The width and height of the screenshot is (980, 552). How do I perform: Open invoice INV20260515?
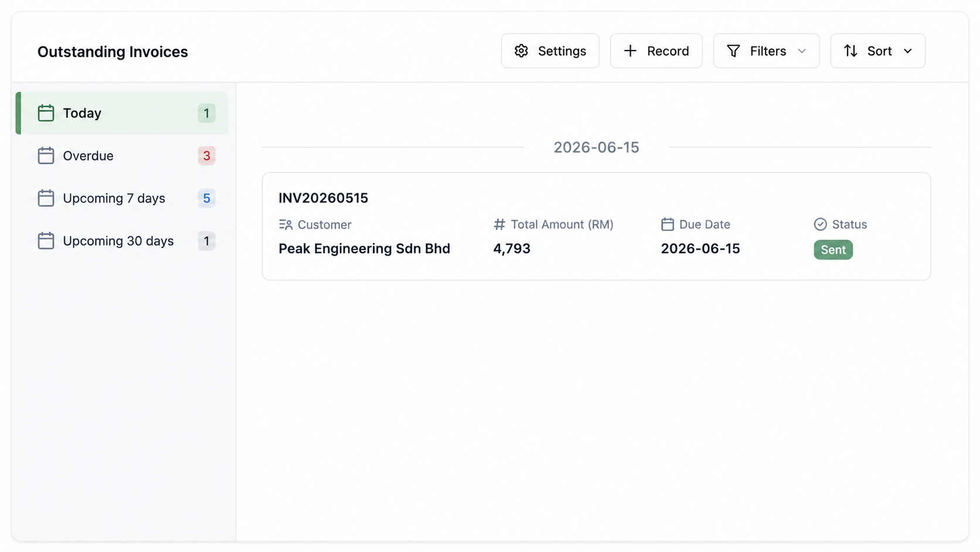tap(323, 198)
